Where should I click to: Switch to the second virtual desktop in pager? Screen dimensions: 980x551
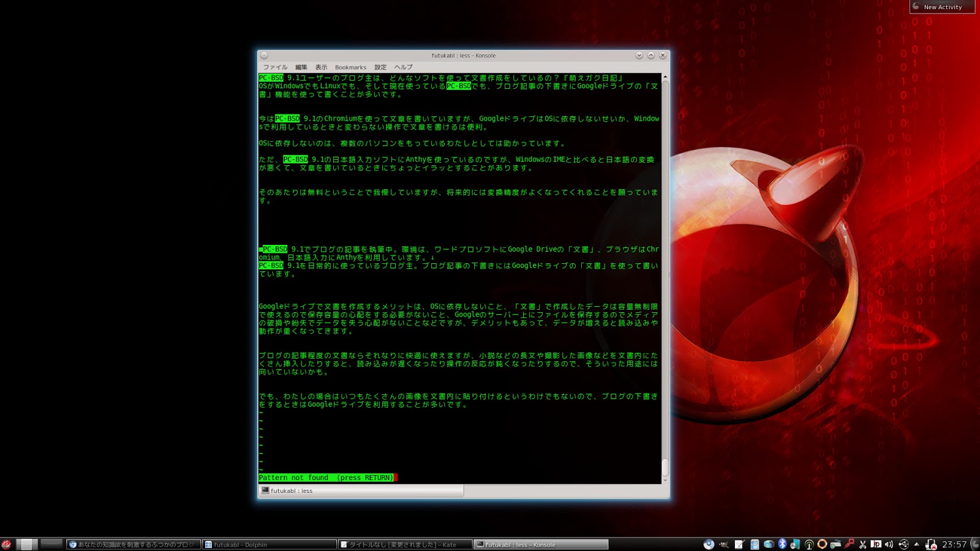(51, 544)
